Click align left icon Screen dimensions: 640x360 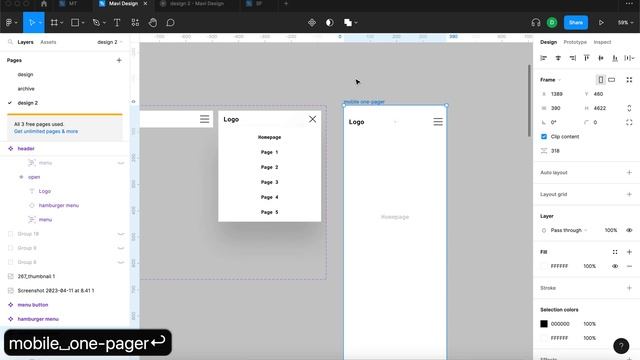544,58
